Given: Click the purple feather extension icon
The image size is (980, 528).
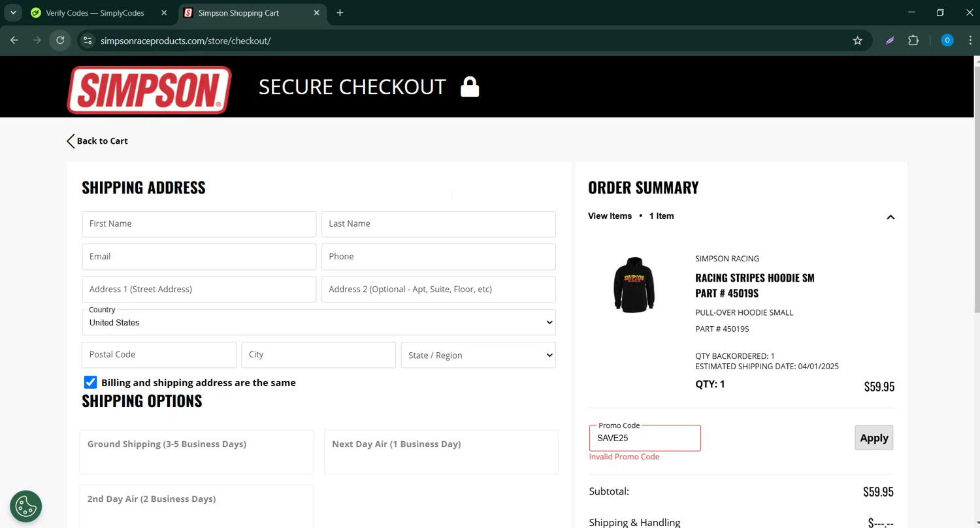Looking at the screenshot, I should [890, 41].
